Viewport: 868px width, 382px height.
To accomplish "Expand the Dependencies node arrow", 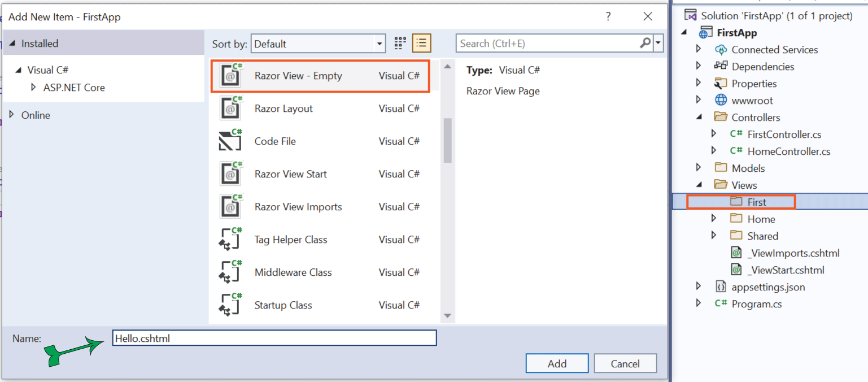I will 699,66.
